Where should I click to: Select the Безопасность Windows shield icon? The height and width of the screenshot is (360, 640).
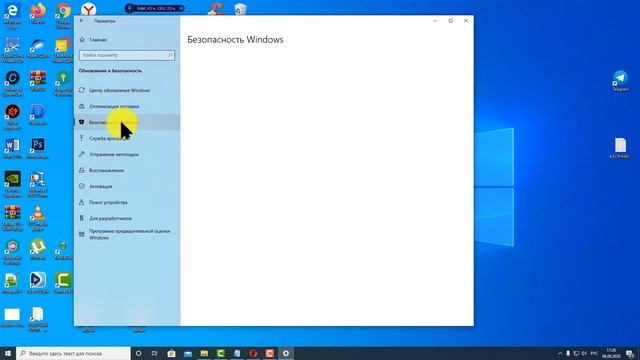point(81,122)
